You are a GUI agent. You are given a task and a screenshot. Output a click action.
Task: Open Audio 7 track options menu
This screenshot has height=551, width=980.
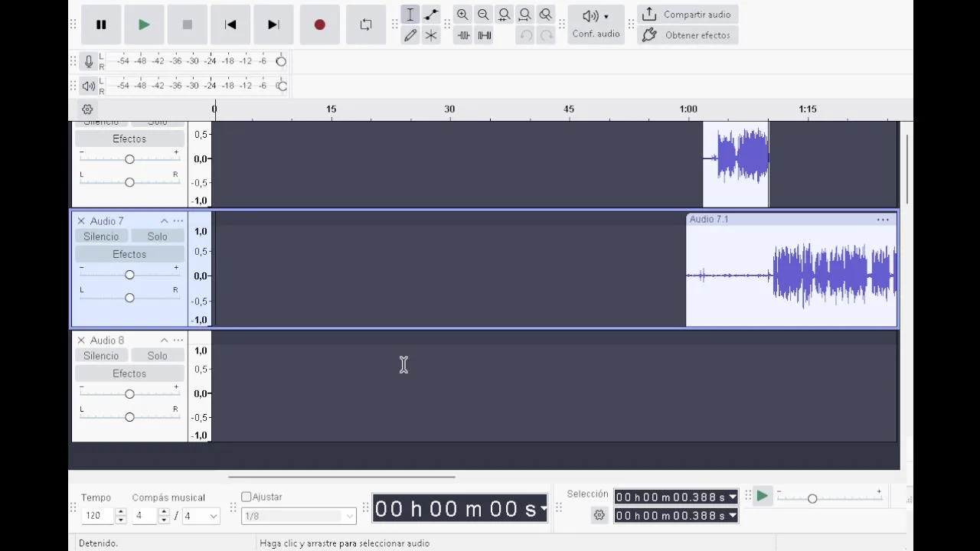pyautogui.click(x=178, y=221)
